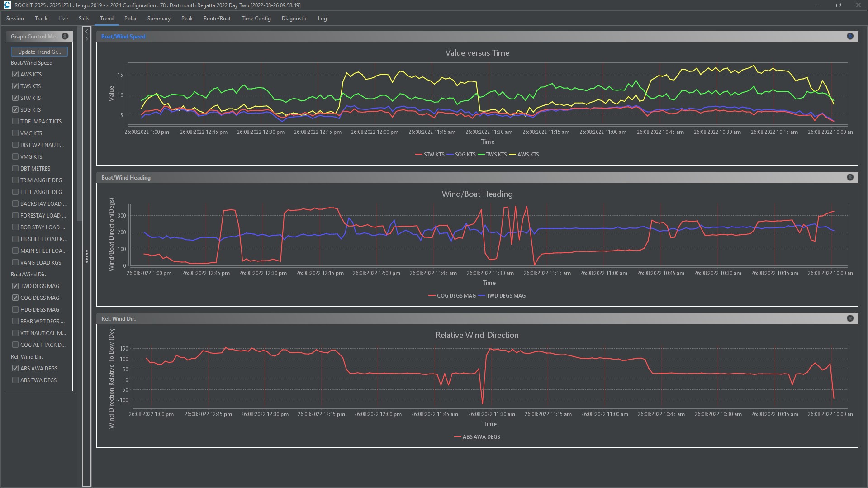This screenshot has height=488, width=868.
Task: Open the Polar tab
Action: (130, 19)
